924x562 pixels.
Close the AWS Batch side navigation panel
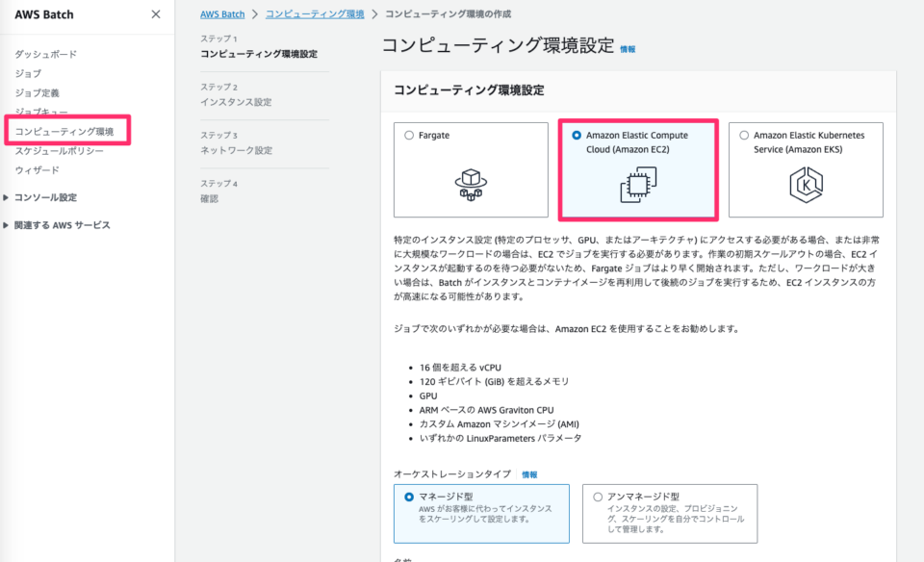(x=156, y=14)
